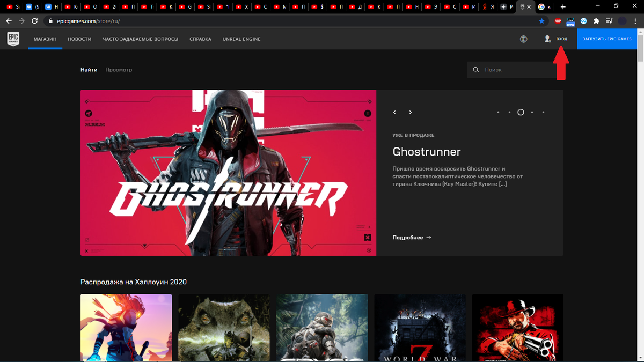Screen dimensions: 644x362
Task: Open the Dead Cells game thumbnail
Action: (x=126, y=328)
